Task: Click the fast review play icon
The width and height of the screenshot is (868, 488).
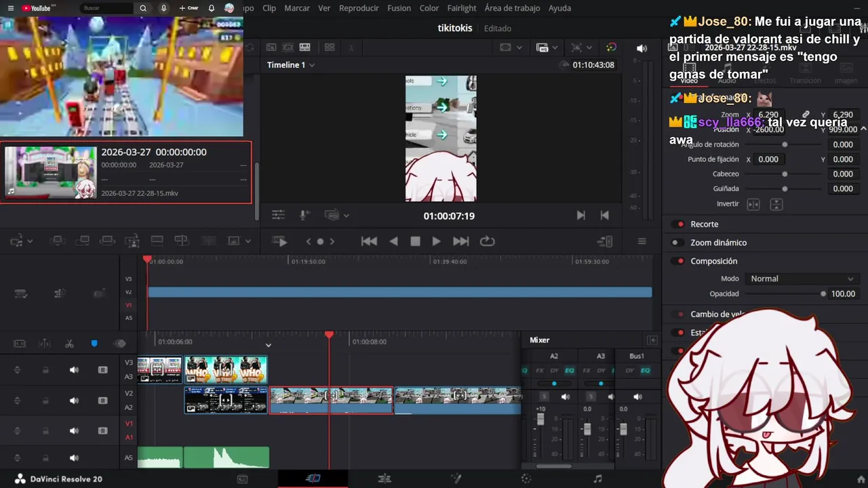Action: [279, 241]
